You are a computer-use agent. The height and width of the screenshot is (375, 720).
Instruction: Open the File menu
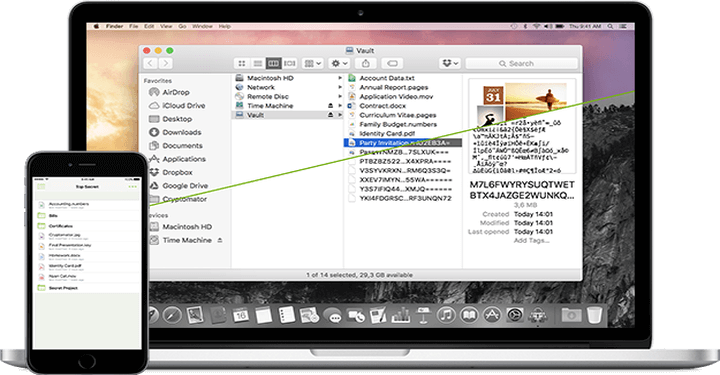click(x=134, y=27)
